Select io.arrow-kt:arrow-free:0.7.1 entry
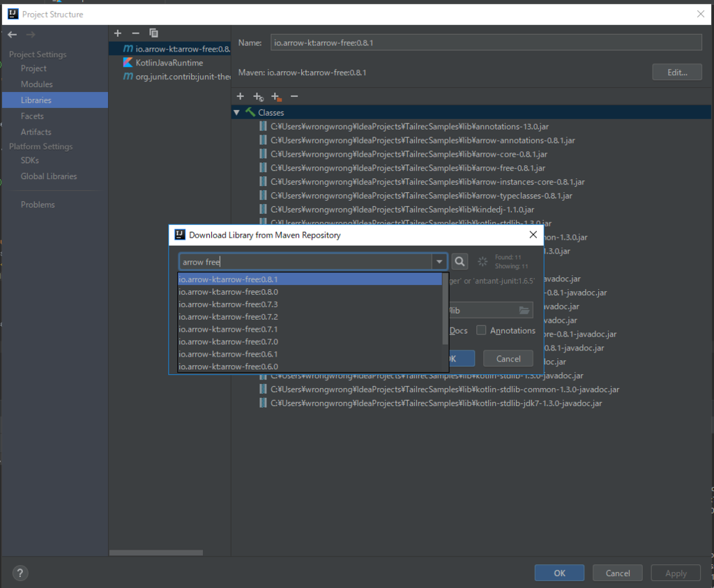Image resolution: width=714 pixels, height=588 pixels. click(x=310, y=329)
